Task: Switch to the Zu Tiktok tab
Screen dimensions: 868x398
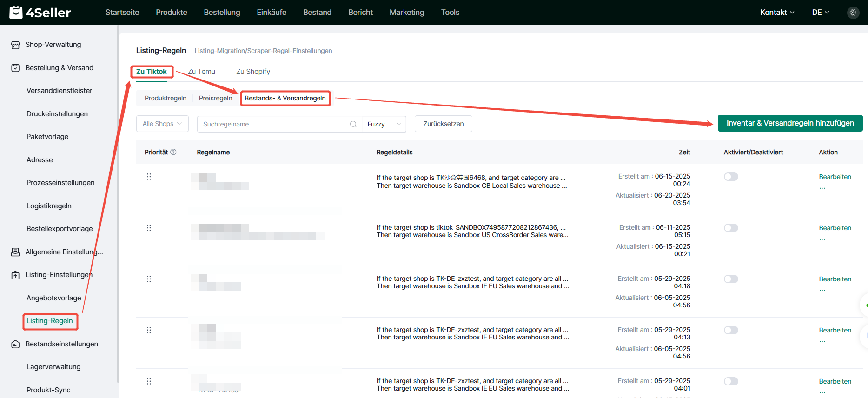Action: pos(152,72)
